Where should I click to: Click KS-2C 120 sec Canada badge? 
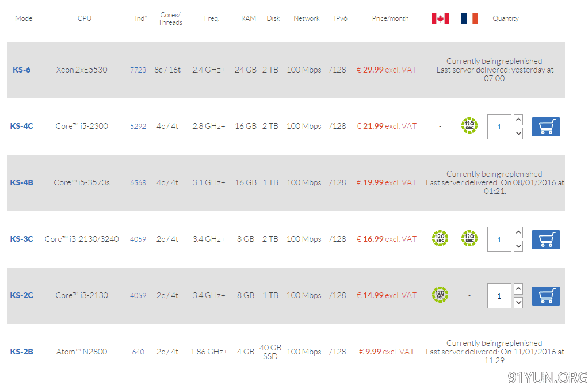click(440, 295)
